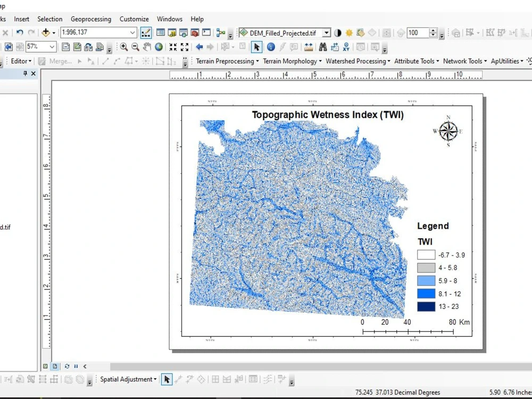The image size is (532, 399).
Task: Click the Refresh view icon below the map
Action: [x=66, y=366]
